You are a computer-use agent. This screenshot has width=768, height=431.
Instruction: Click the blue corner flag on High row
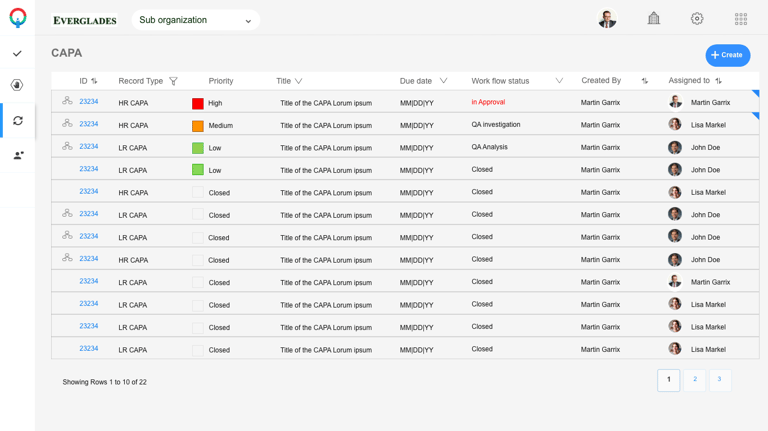click(756, 93)
